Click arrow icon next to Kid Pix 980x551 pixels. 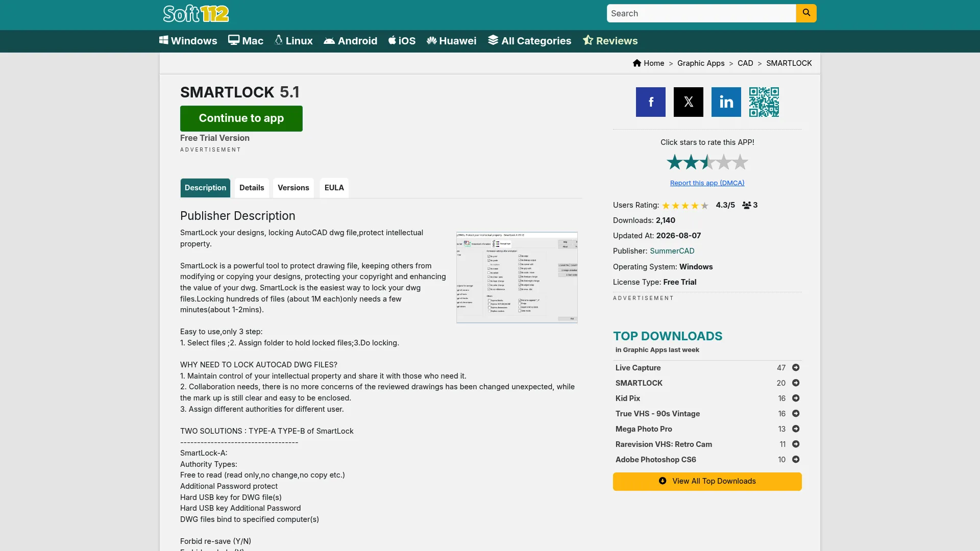click(796, 398)
